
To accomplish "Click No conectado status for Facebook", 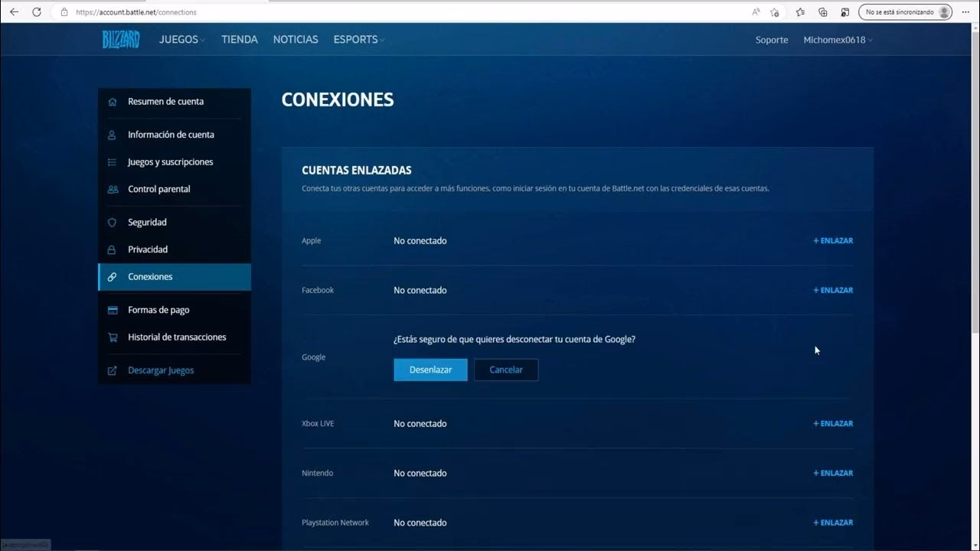I will [420, 290].
